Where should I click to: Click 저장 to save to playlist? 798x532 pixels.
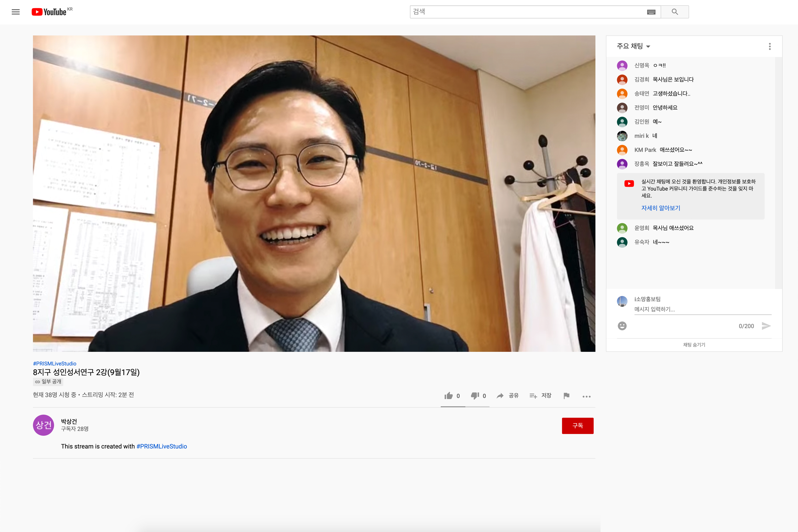coord(540,396)
